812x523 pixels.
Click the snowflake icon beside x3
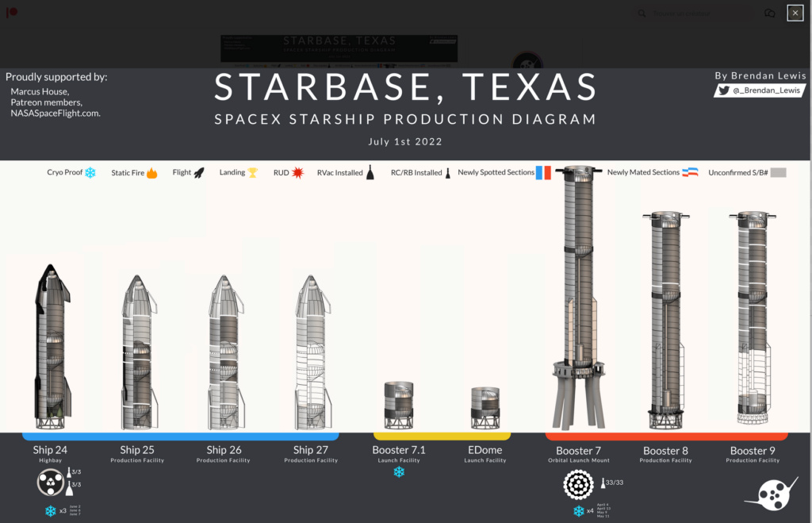click(50, 511)
